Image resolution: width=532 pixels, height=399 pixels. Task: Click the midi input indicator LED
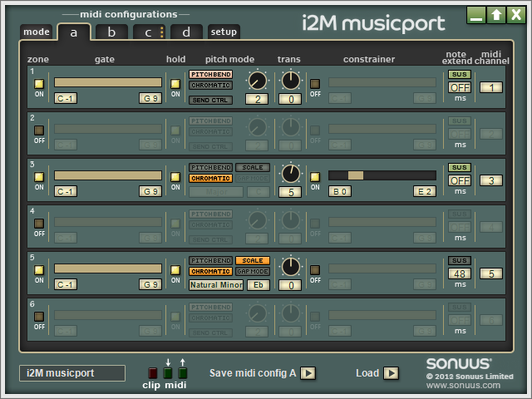click(x=168, y=373)
